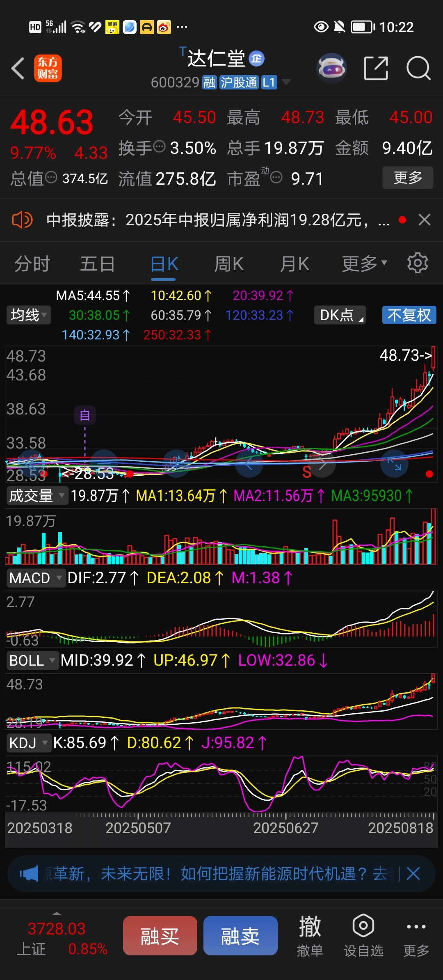
Task: Switch to the 月K tab
Action: (x=295, y=263)
